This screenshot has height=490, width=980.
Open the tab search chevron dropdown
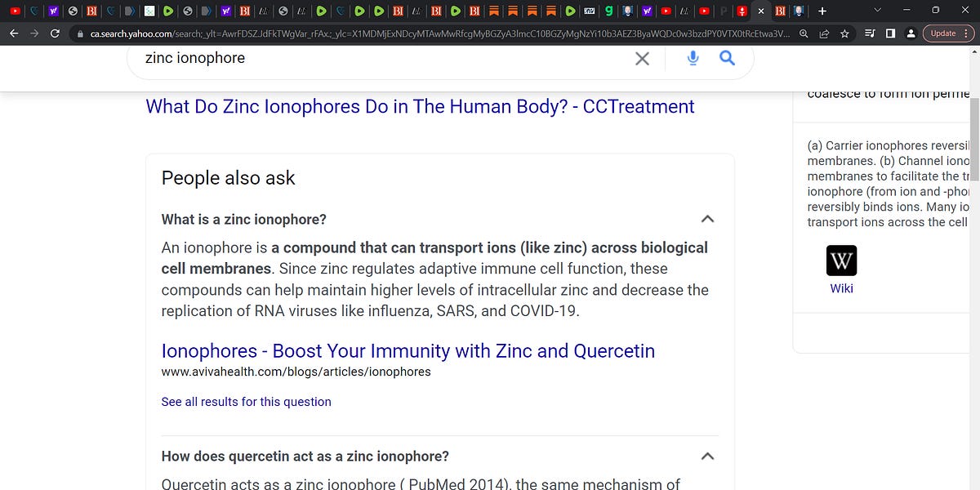(x=877, y=11)
